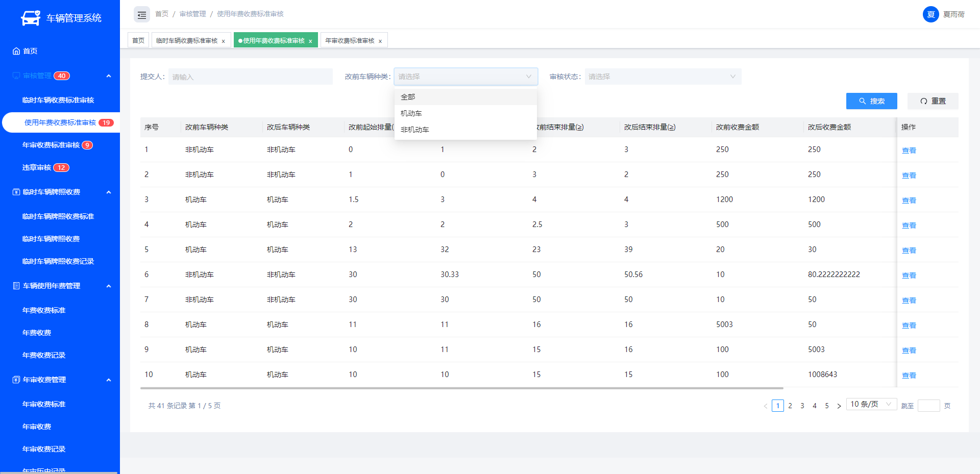Collapse the 临时车辆牌照收费 sidebar group

pyautogui.click(x=109, y=192)
